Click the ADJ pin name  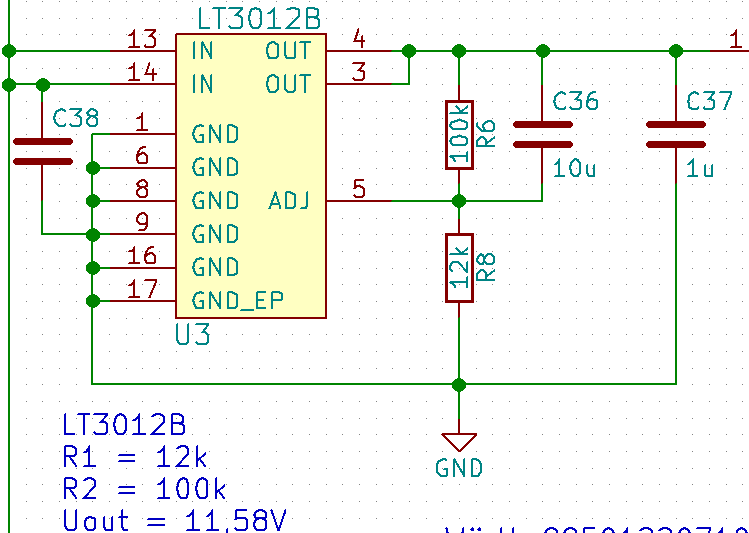click(289, 201)
